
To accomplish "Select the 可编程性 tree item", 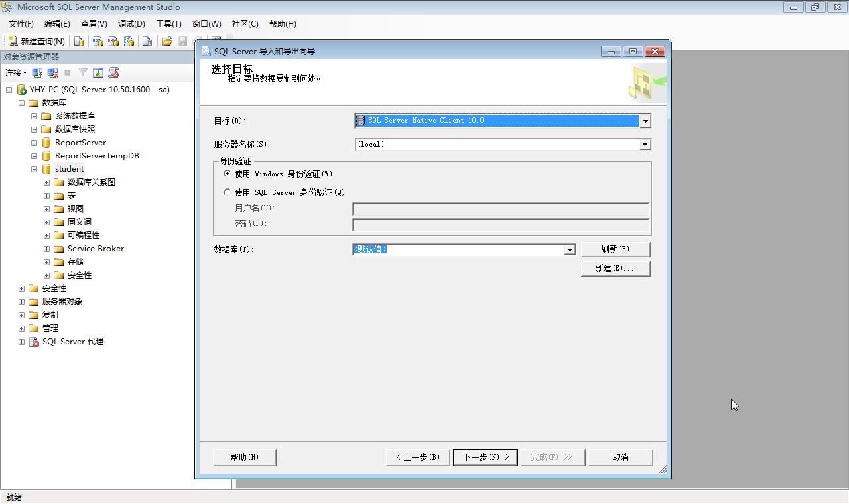I will (x=84, y=235).
